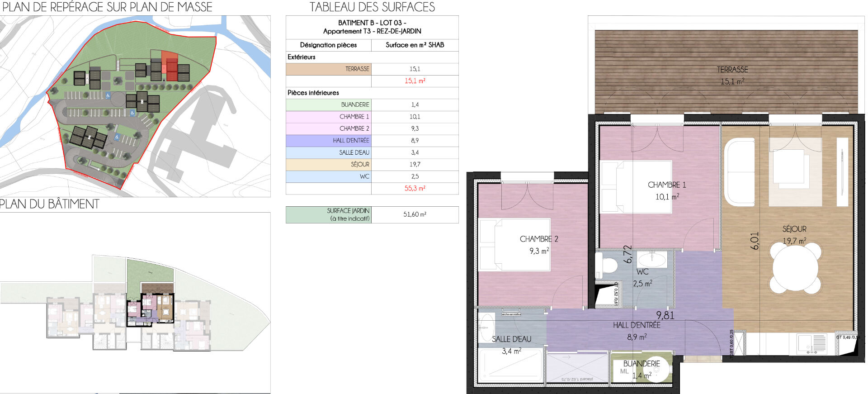
Task: Select the round dining table in the séjour
Action: click(x=796, y=267)
